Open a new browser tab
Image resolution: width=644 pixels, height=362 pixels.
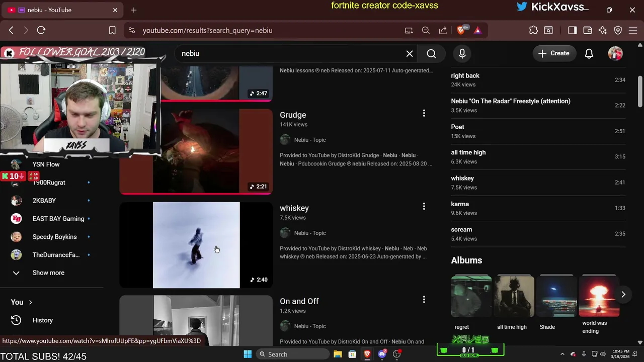134,10
